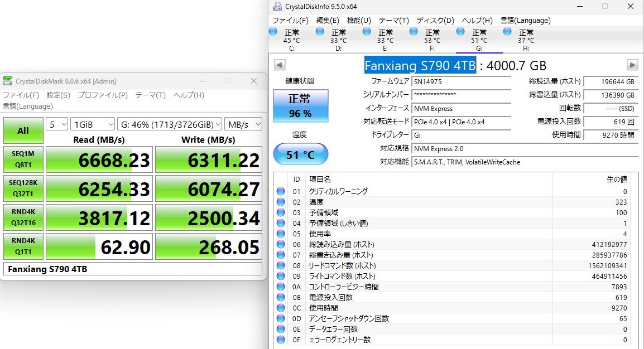
Task: Click the Fanxiang S790 4TB comment field
Action: click(x=133, y=269)
